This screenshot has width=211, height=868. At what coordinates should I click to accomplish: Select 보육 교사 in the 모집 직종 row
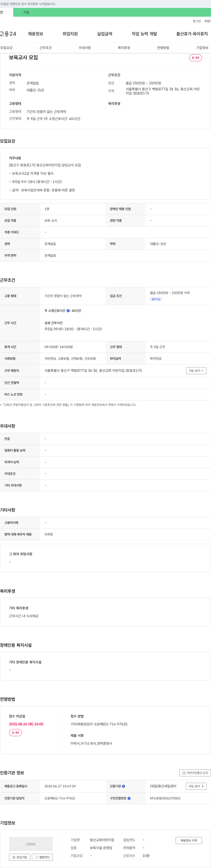[x=51, y=220]
